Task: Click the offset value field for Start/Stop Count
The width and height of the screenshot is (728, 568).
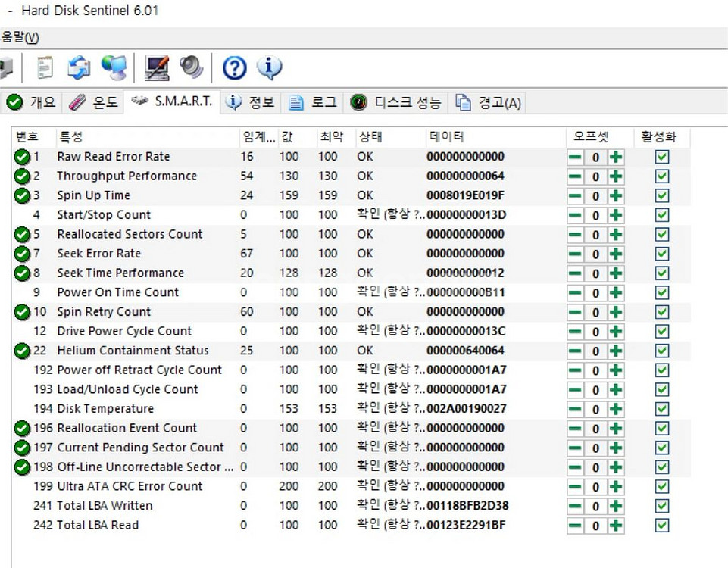Action: [595, 215]
